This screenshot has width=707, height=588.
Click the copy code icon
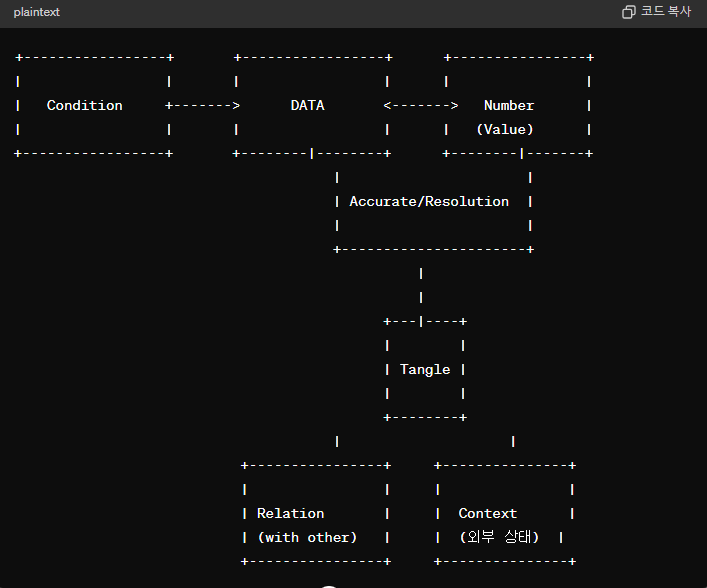pyautogui.click(x=629, y=12)
